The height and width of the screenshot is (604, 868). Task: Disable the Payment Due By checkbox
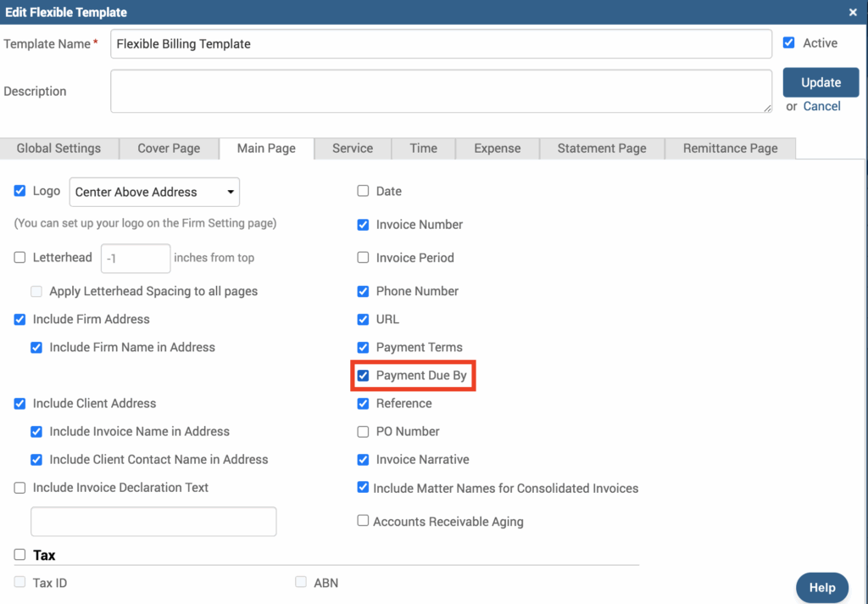[x=363, y=375]
